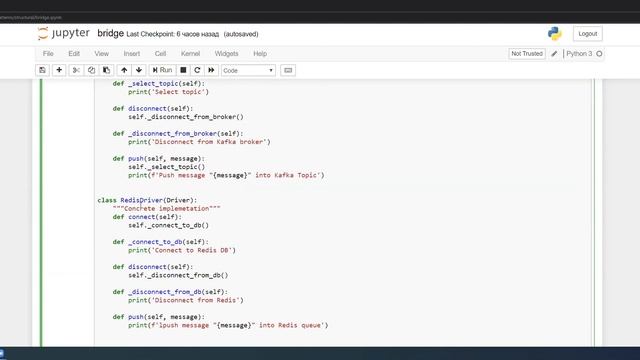Click the pencil edit-mode indicator icon

[554, 54]
